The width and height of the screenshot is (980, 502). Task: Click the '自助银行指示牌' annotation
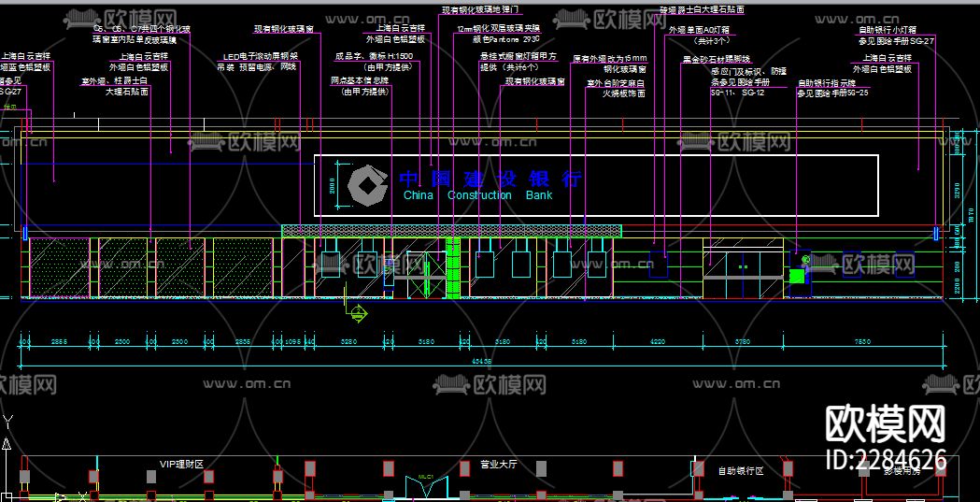826,83
